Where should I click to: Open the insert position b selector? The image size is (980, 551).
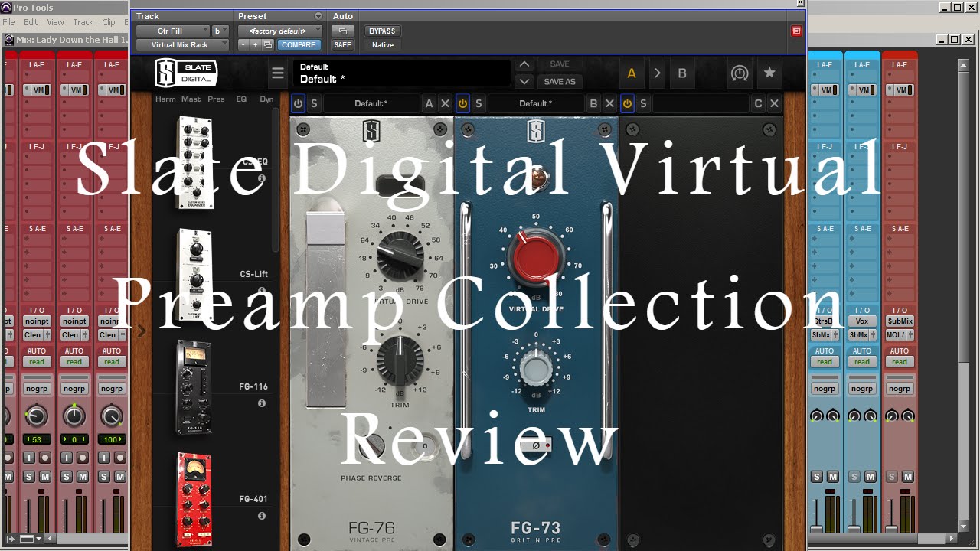(x=220, y=31)
